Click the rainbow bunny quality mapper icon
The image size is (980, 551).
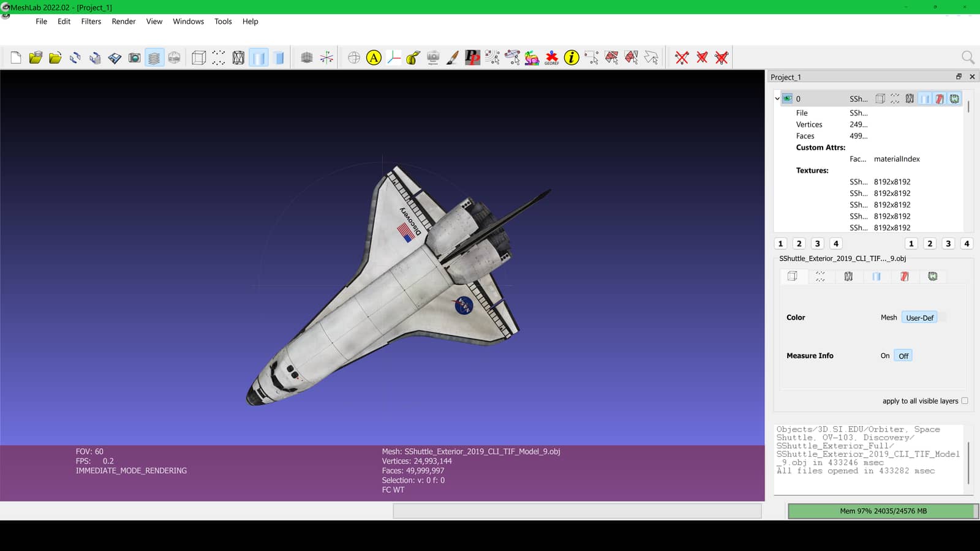tap(532, 58)
